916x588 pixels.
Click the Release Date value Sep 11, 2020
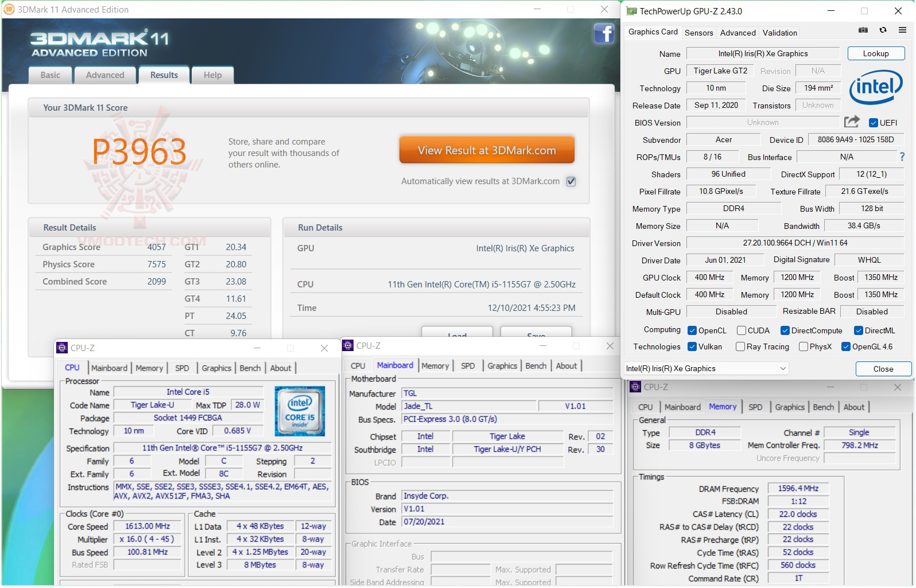tap(716, 105)
